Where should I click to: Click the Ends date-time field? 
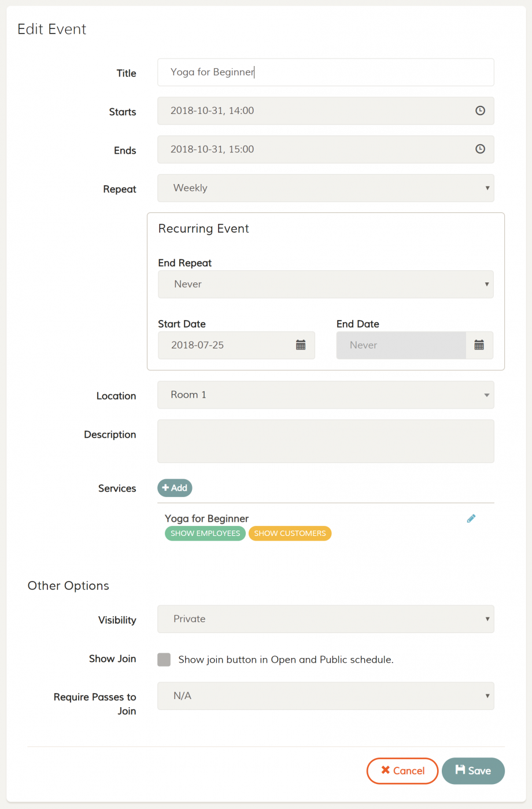326,149
